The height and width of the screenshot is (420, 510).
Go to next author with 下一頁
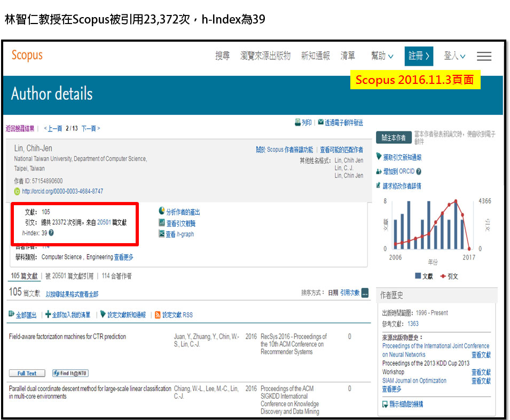click(x=91, y=129)
